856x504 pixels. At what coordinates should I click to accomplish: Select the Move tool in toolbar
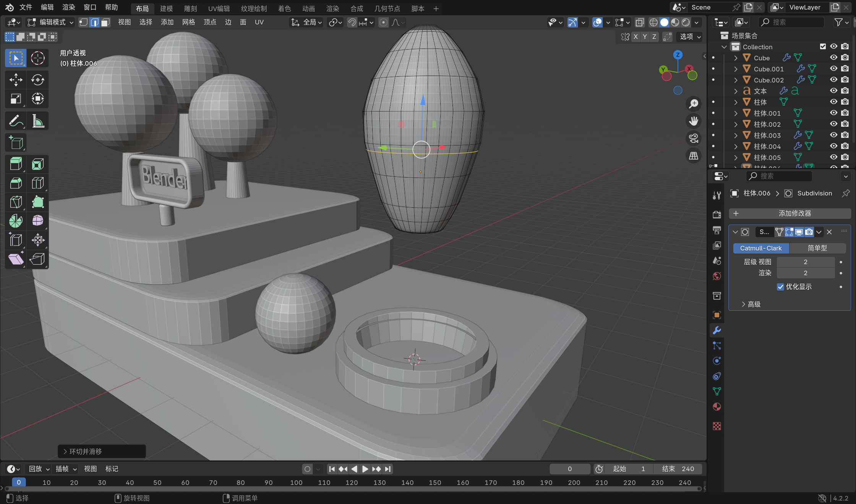point(16,80)
